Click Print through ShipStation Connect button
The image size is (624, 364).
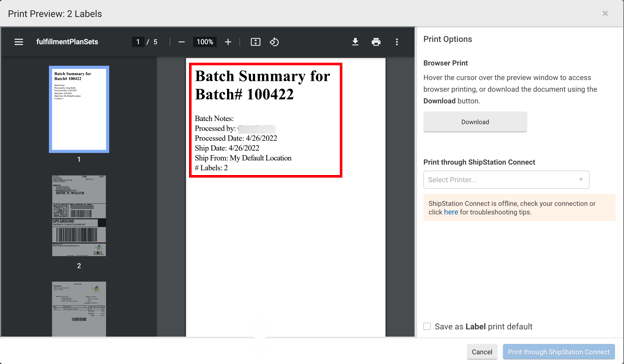(559, 352)
